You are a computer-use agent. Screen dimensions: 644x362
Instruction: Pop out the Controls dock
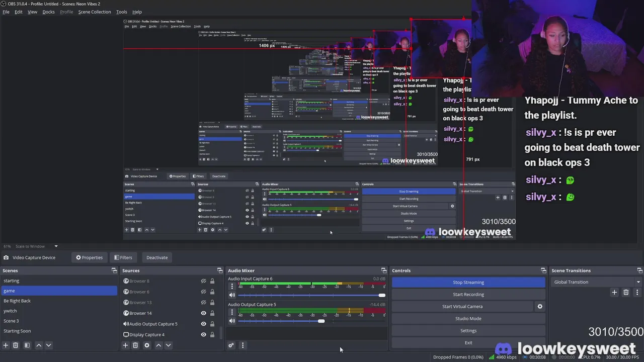pos(543,270)
